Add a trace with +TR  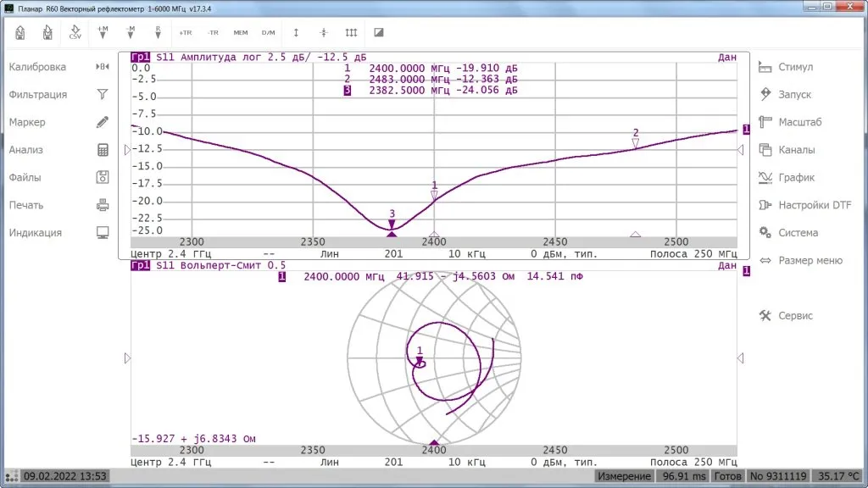[x=186, y=33]
